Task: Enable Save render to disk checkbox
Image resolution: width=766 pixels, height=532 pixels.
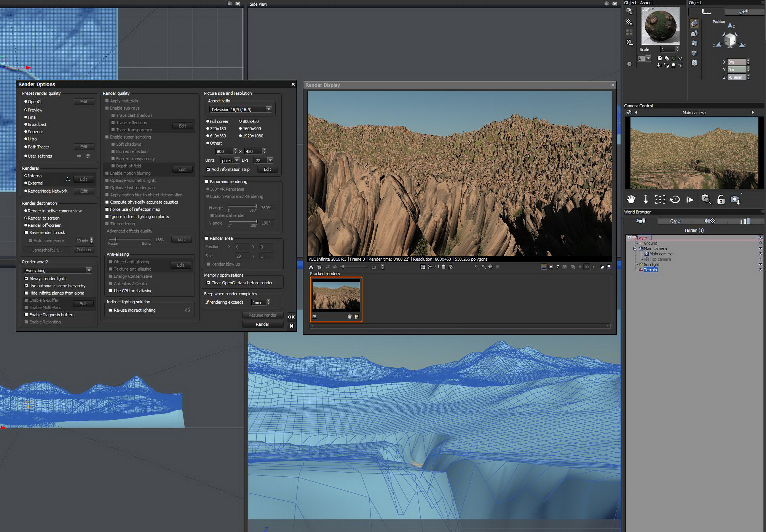Action: pyautogui.click(x=26, y=233)
